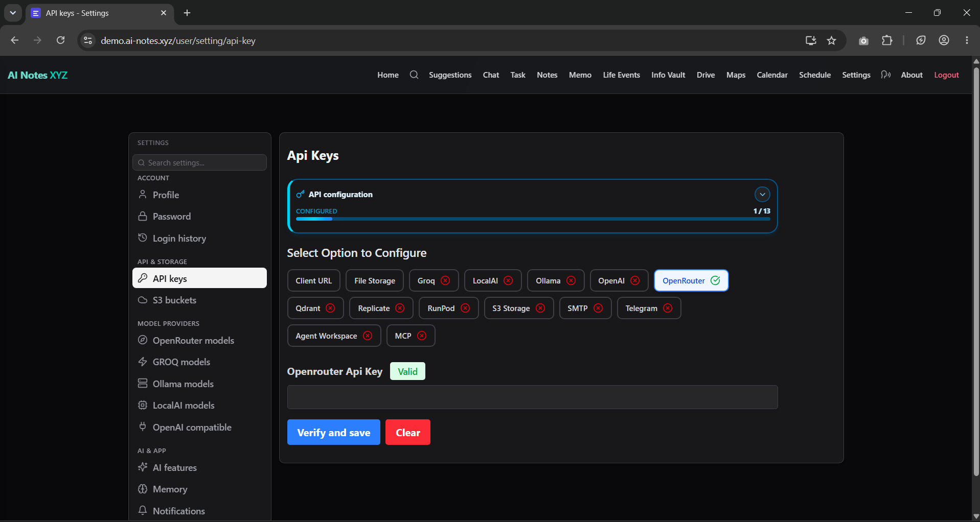The width and height of the screenshot is (980, 522).
Task: Select the SMTP configuration option
Action: [x=585, y=308]
